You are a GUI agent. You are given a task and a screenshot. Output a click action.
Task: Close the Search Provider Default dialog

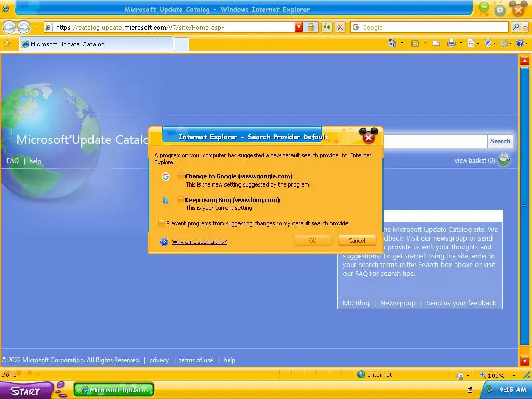[368, 137]
